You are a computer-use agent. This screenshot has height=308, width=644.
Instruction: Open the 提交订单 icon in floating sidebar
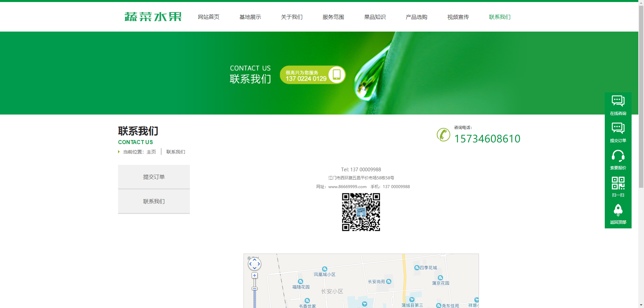[x=618, y=128]
